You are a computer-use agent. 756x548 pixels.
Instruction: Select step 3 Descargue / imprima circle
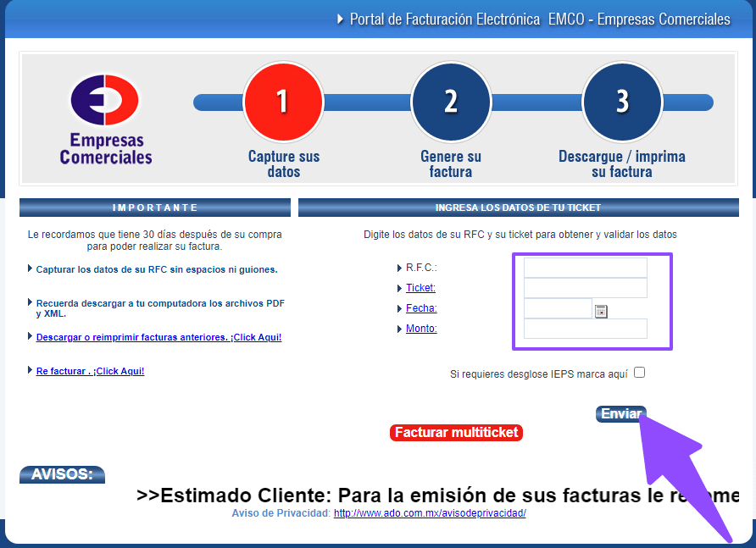pyautogui.click(x=622, y=102)
